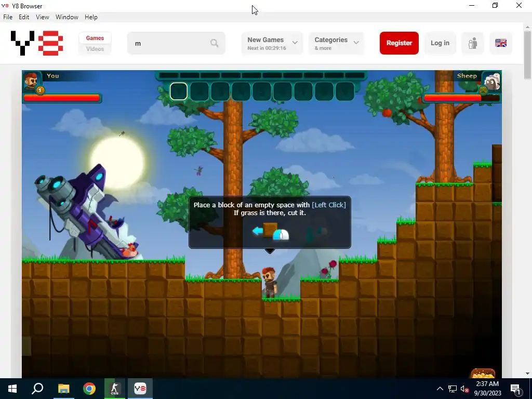The image size is (532, 399).
Task: Expand the New Games dropdown
Action: (272, 43)
